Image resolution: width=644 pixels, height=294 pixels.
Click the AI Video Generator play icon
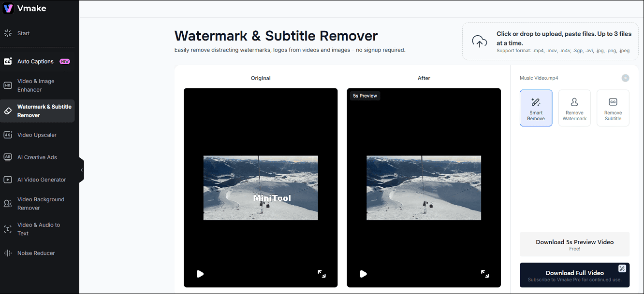8,180
